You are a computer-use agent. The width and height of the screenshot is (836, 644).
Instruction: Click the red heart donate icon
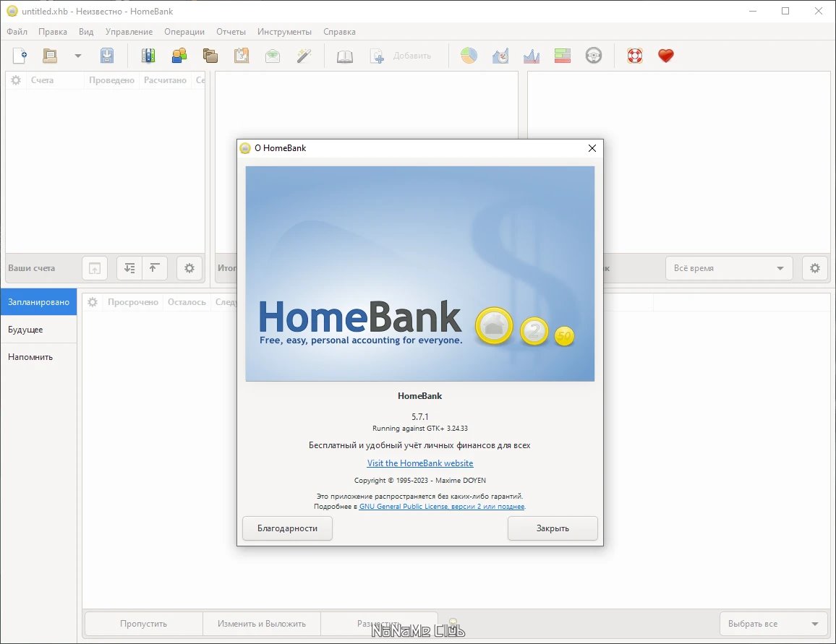(666, 56)
